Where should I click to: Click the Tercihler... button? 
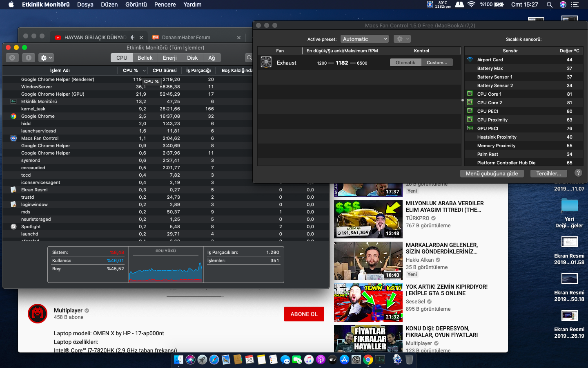[549, 173]
